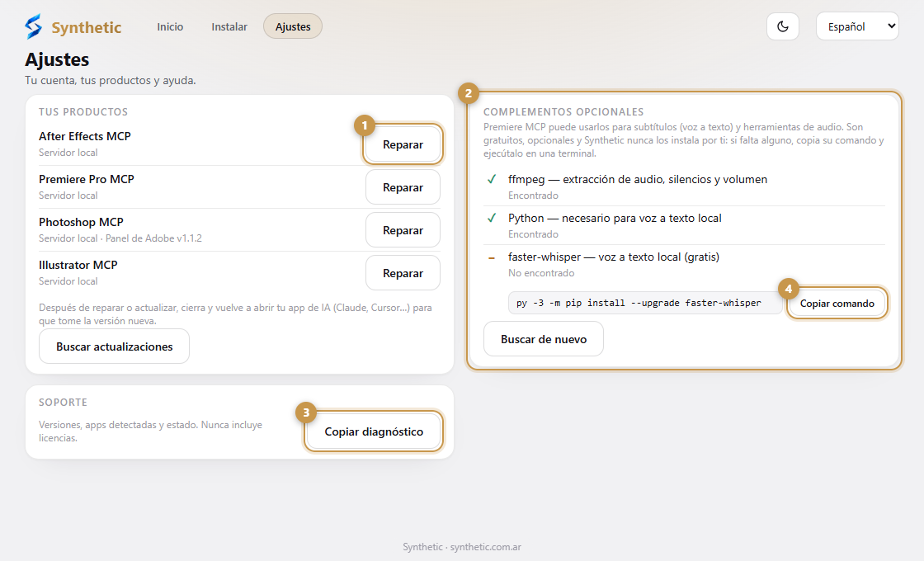The image size is (924, 561).
Task: Click the 'Python — necesario para voz' line
Action: click(615, 218)
